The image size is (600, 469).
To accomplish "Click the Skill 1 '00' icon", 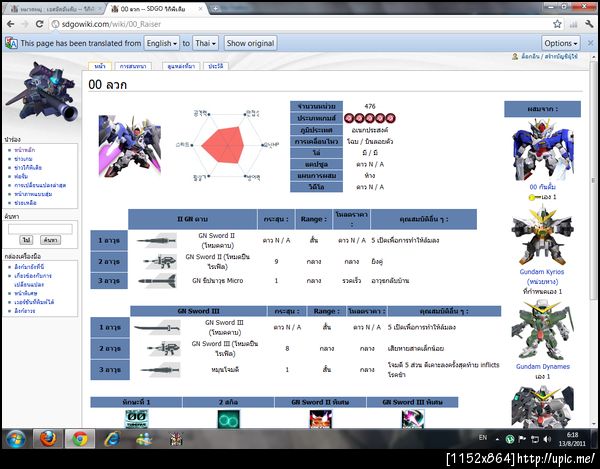I will pyautogui.click(x=137, y=419).
